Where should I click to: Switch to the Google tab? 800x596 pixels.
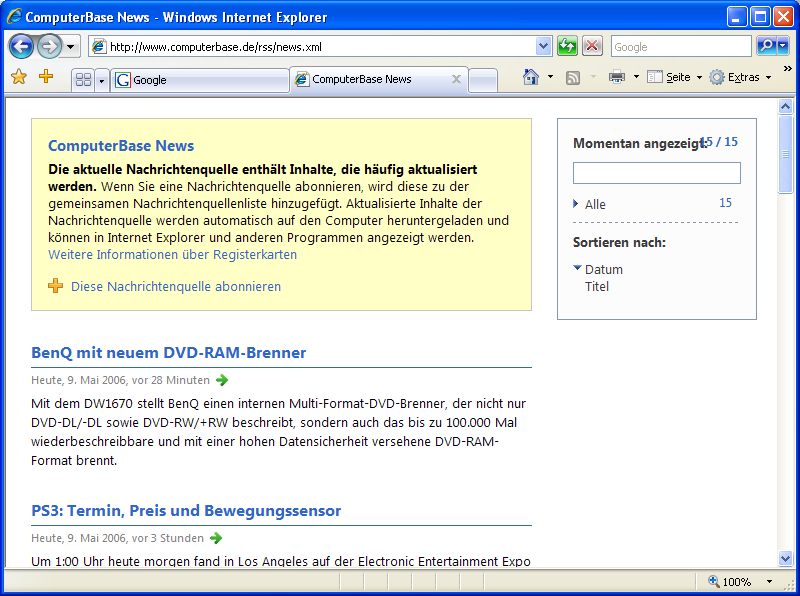(199, 80)
